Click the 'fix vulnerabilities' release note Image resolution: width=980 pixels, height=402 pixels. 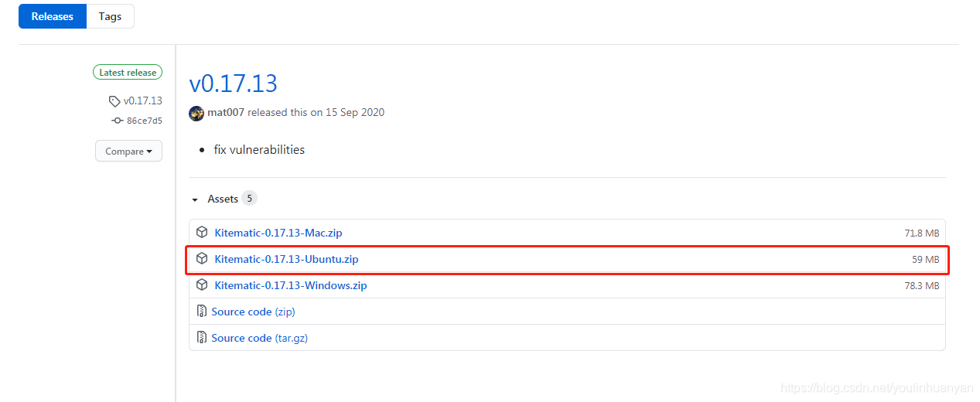[x=259, y=150]
